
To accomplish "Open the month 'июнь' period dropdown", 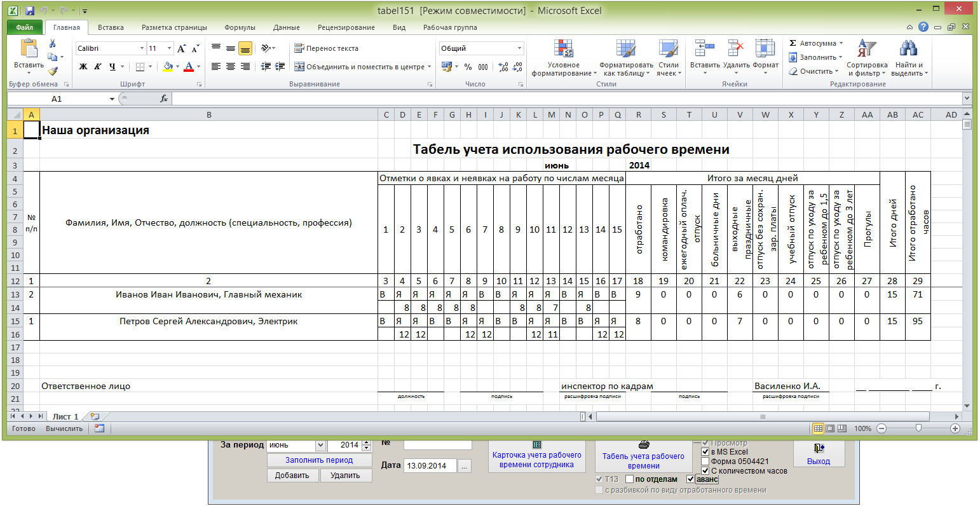I will click(320, 446).
